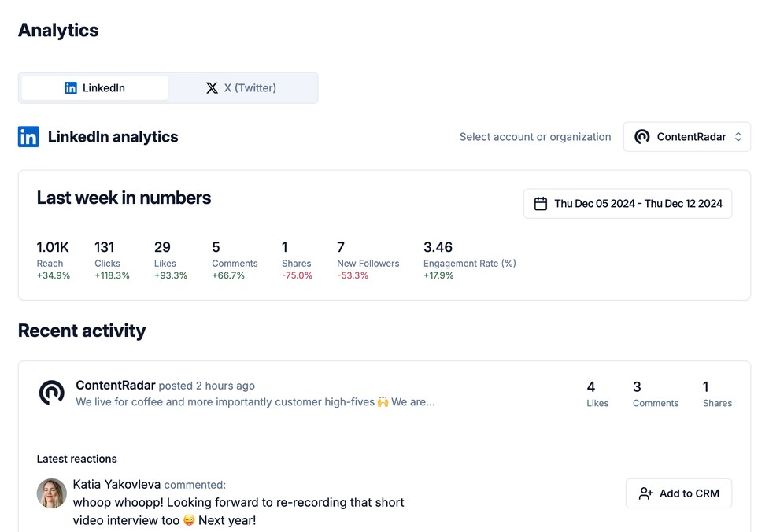Click the Katia Yakovleva commenter name
This screenshot has width=769, height=532.
pyautogui.click(x=116, y=485)
